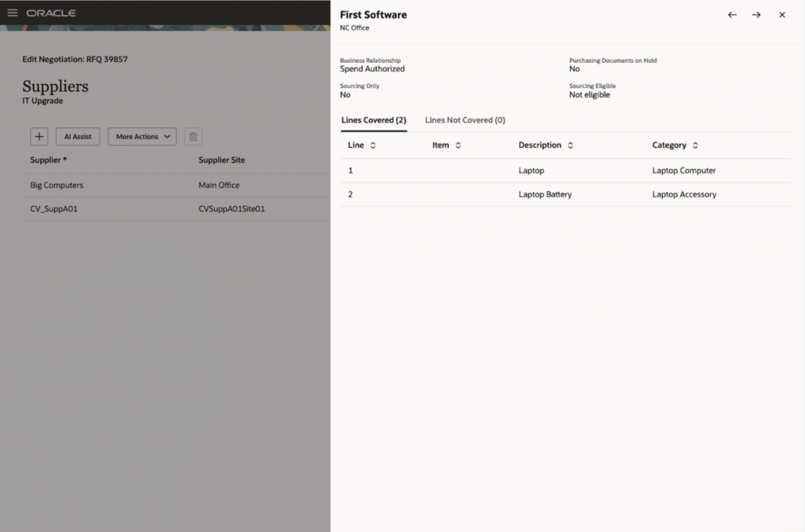The width and height of the screenshot is (805, 532).
Task: Click the Laptop description cell
Action: coord(531,171)
